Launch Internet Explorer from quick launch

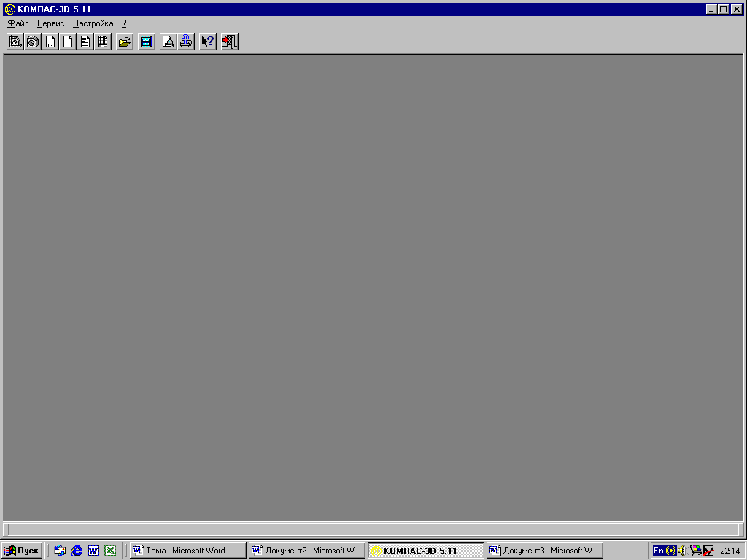[x=76, y=551]
